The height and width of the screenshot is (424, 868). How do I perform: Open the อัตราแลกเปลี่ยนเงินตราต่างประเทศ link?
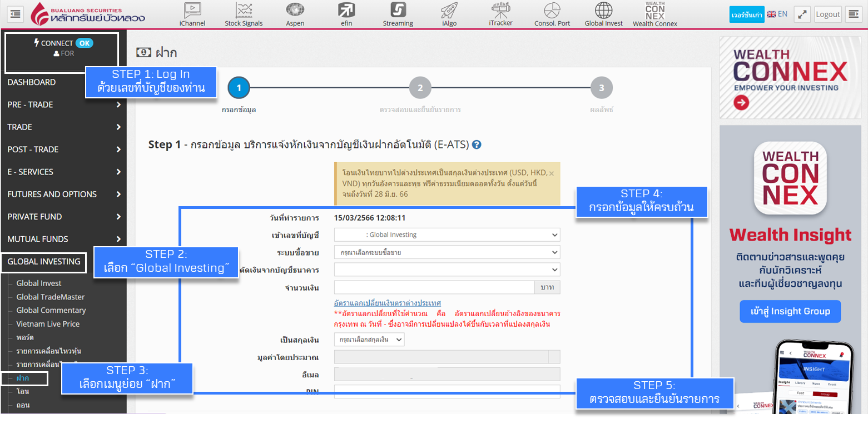tap(388, 303)
